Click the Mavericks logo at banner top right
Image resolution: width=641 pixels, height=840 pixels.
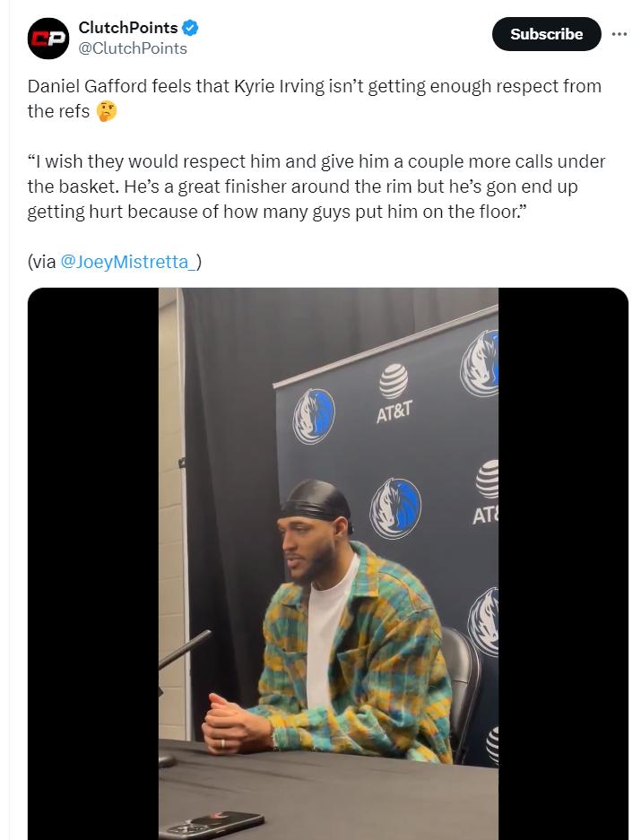[x=481, y=361]
